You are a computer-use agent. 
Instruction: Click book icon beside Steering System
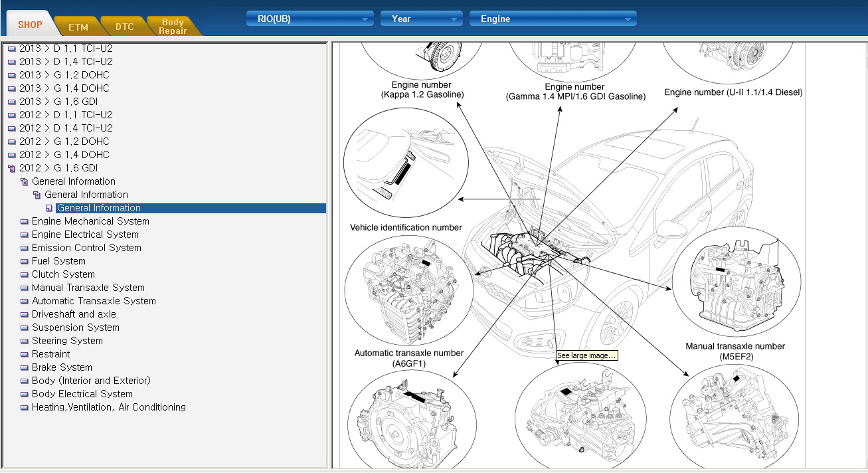[x=25, y=341]
